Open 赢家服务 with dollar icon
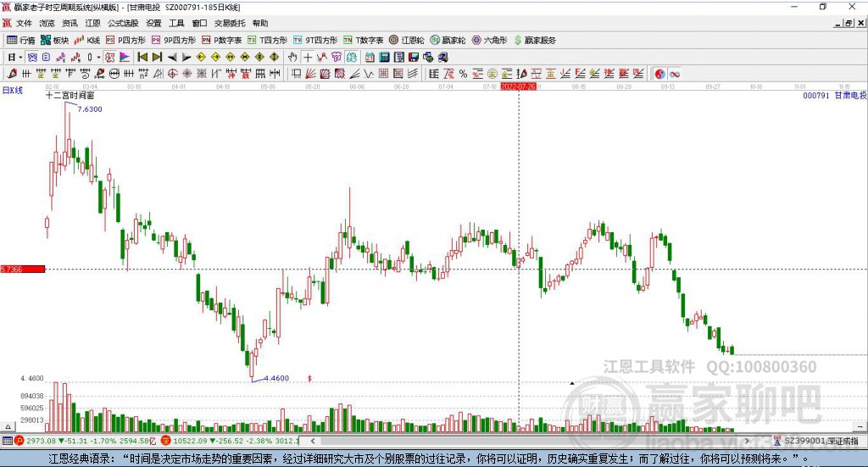This screenshot has height=467, width=868. 535,41
